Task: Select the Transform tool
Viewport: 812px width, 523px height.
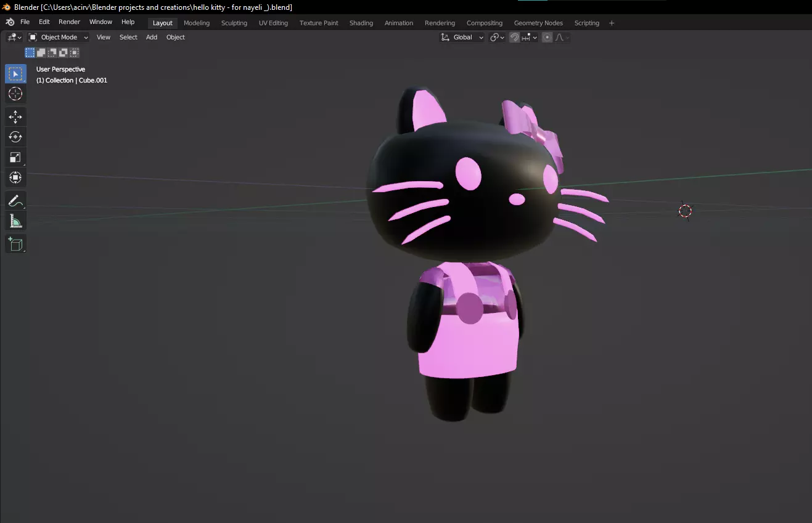Action: tap(15, 177)
